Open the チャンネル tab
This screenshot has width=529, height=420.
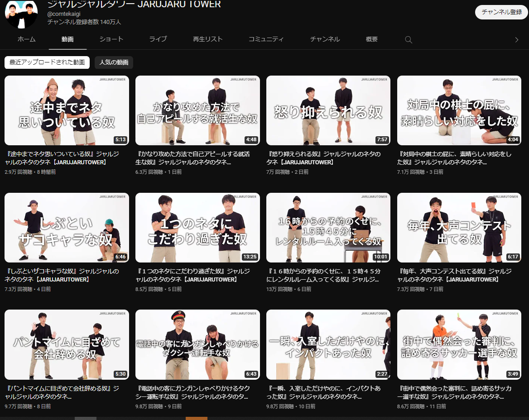[x=325, y=39]
